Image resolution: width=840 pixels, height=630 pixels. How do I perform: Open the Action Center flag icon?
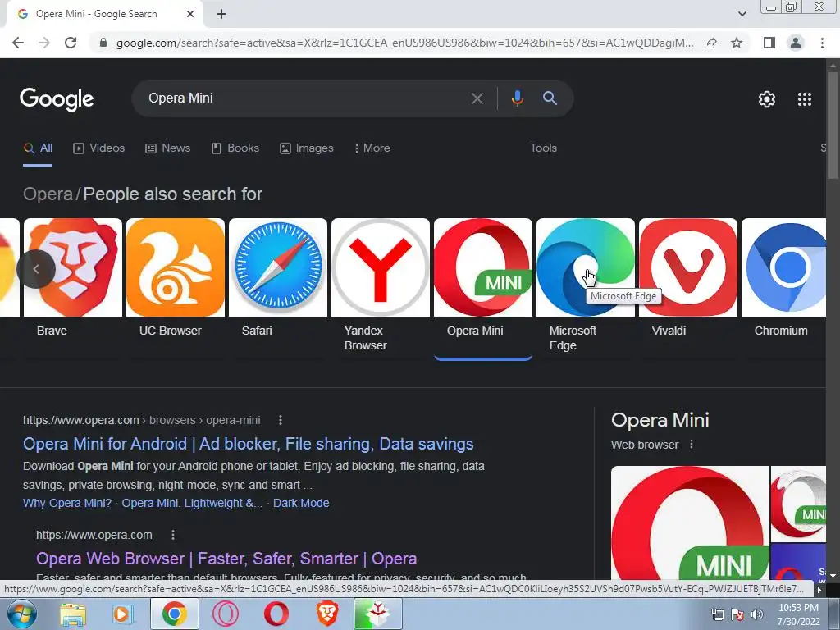[x=737, y=614]
